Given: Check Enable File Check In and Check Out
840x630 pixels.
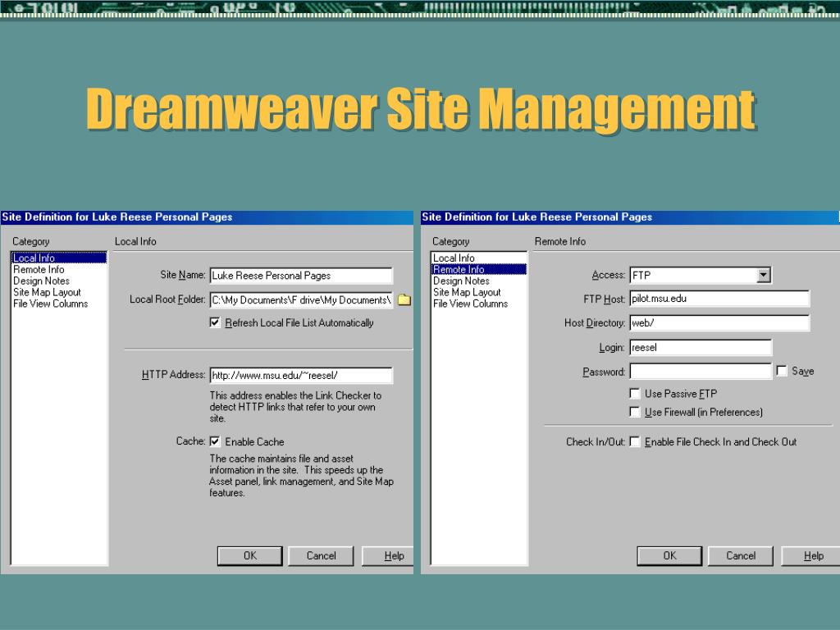Looking at the screenshot, I should tap(635, 441).
